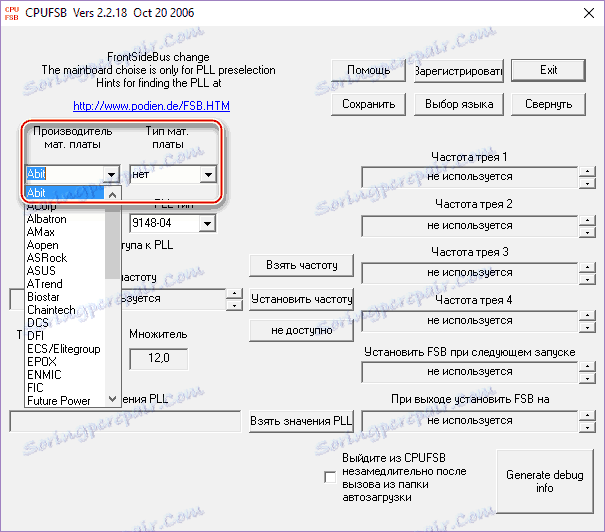Click the Взять частоту button
The width and height of the screenshot is (605, 532).
pyautogui.click(x=301, y=265)
